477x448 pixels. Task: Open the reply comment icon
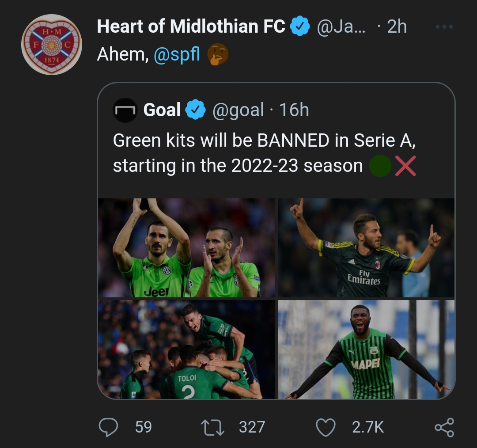(x=108, y=427)
